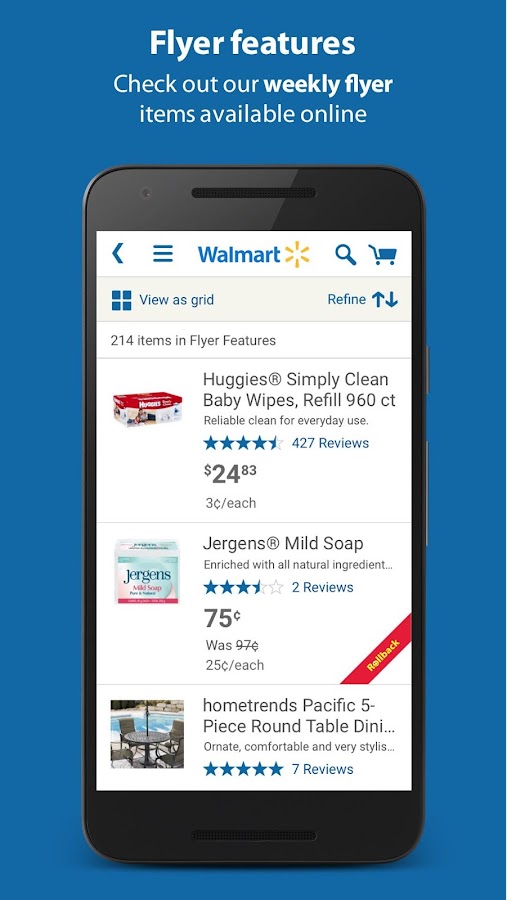
Task: Open the Refine options
Action: (x=346, y=299)
